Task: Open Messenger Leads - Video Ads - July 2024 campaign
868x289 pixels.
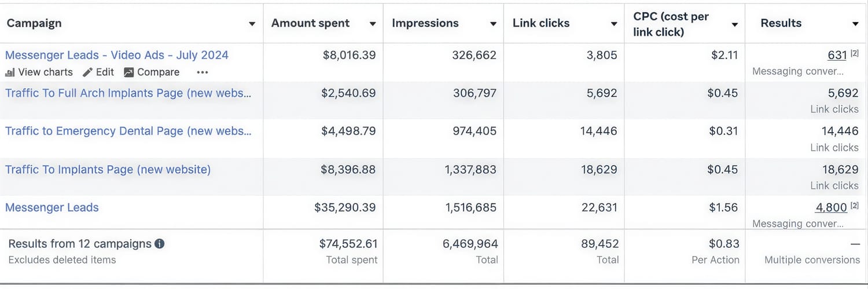Action: point(117,55)
